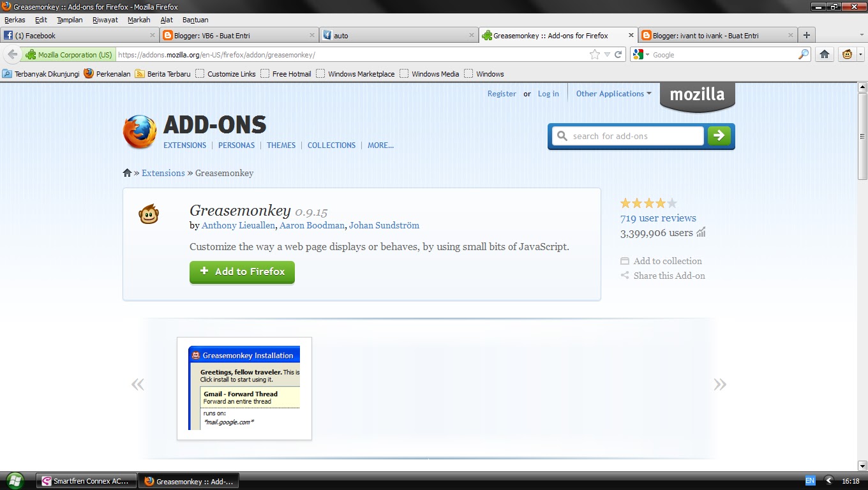Click the Extensions breadcrumb link
This screenshot has width=868, height=490.
tap(163, 173)
